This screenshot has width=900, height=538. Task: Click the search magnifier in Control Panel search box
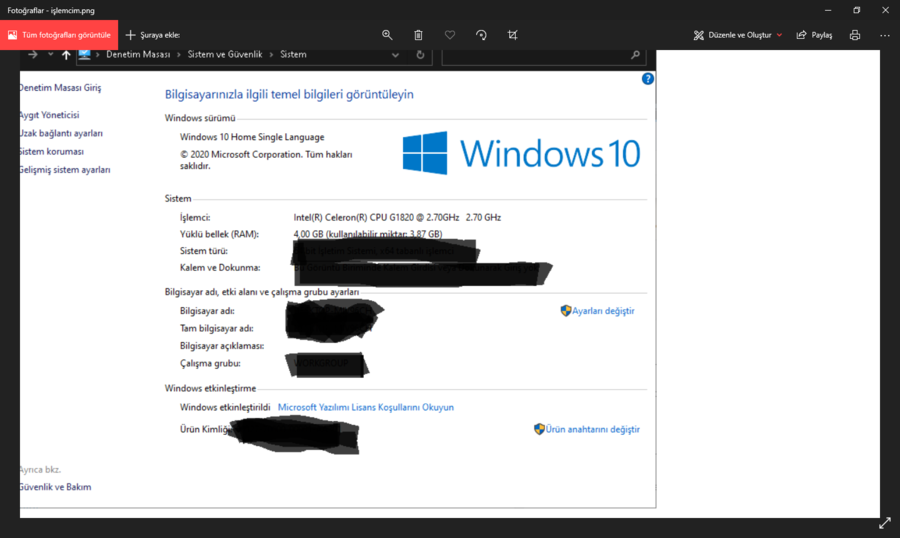pos(635,55)
